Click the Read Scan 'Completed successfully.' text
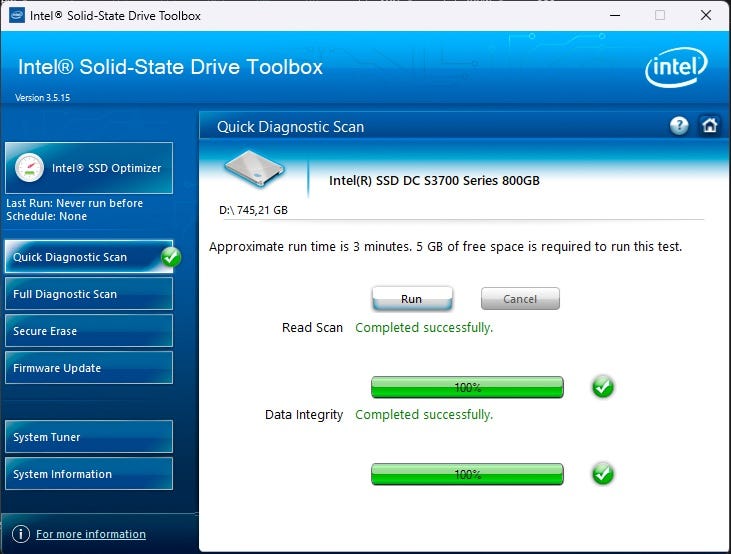This screenshot has width=731, height=554. tap(424, 328)
